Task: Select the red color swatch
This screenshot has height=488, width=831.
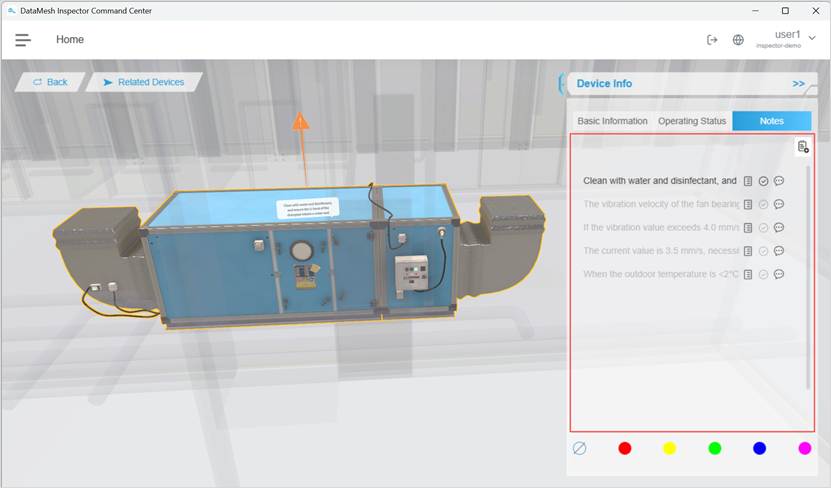Action: tap(625, 448)
